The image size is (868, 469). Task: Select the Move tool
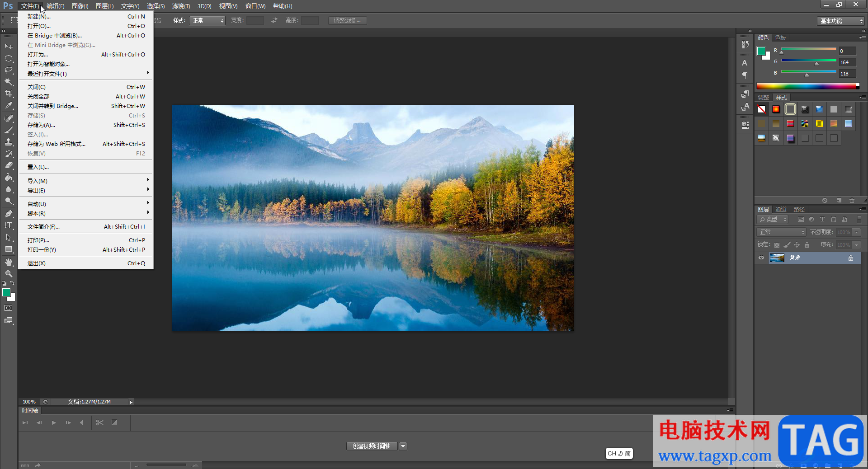[9, 46]
